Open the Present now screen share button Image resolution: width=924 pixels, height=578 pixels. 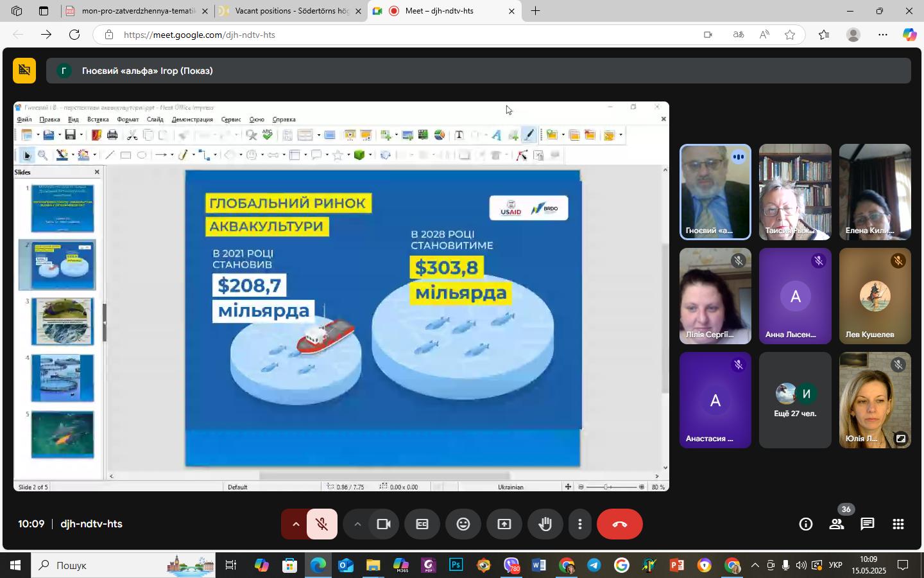coord(504,524)
